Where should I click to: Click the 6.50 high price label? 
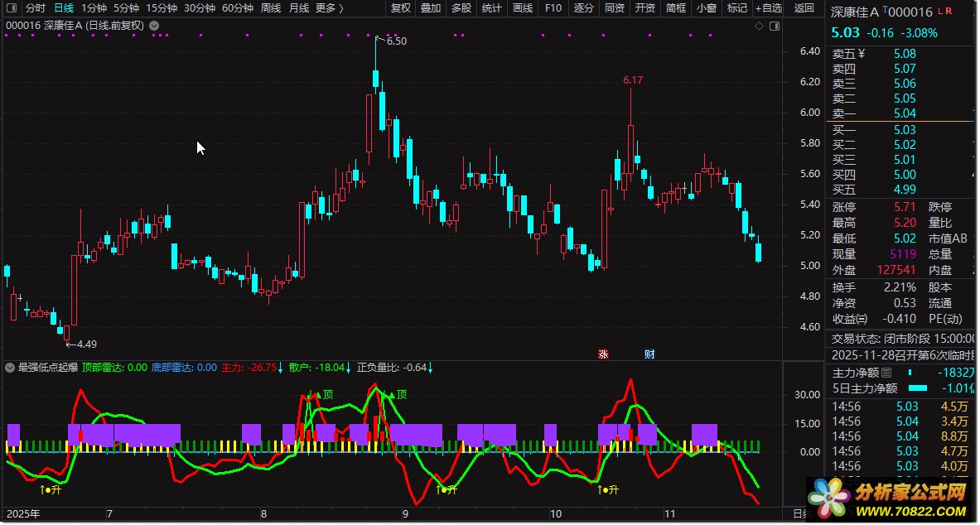click(397, 41)
